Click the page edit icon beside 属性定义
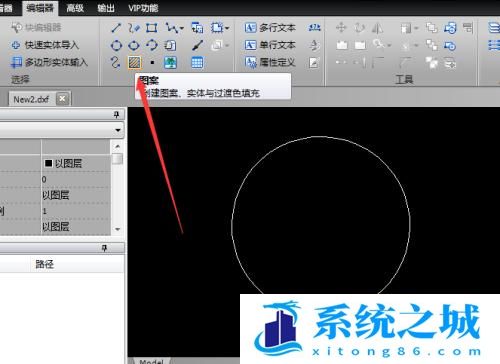 click(x=314, y=62)
